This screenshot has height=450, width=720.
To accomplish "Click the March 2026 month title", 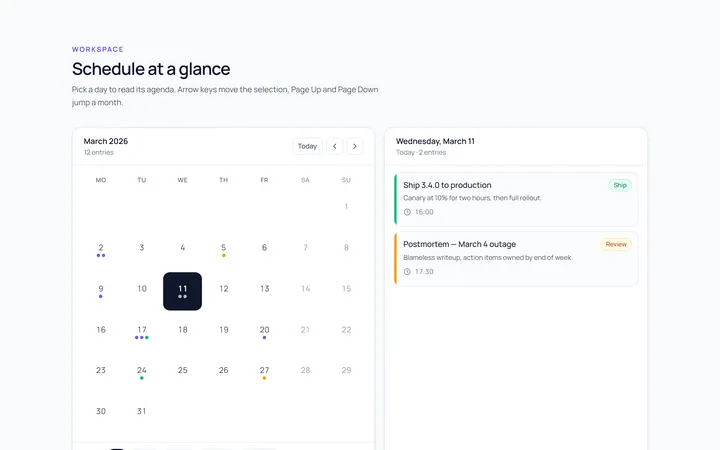I will point(106,141).
